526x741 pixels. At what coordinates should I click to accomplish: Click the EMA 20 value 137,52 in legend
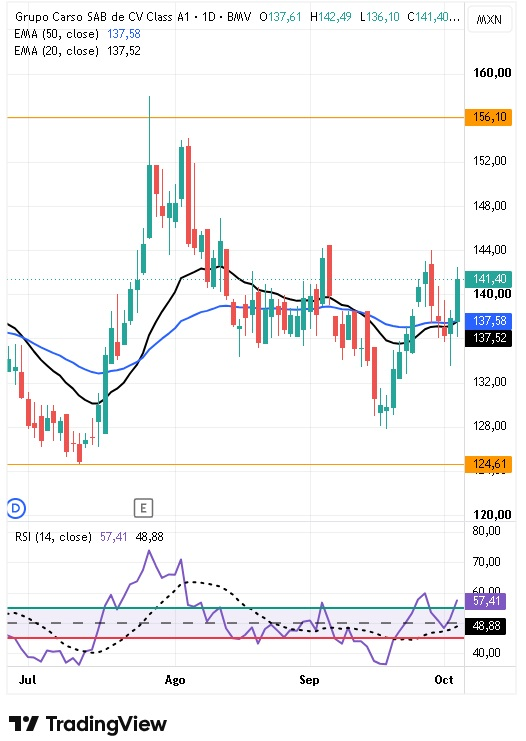pyautogui.click(x=124, y=51)
